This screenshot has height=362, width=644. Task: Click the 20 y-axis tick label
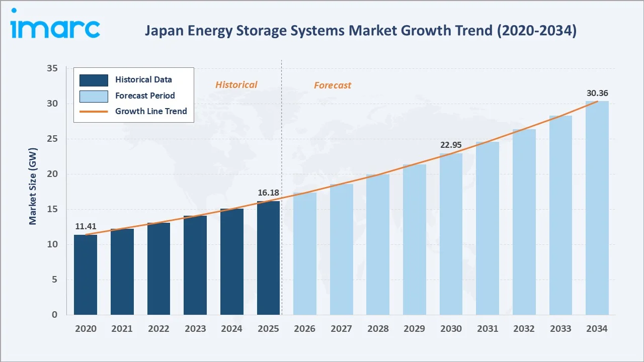click(x=53, y=174)
